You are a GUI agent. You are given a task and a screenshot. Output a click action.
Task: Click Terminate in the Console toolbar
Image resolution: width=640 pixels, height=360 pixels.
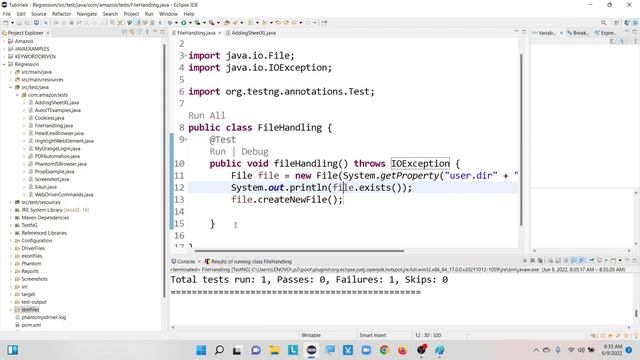(x=525, y=260)
